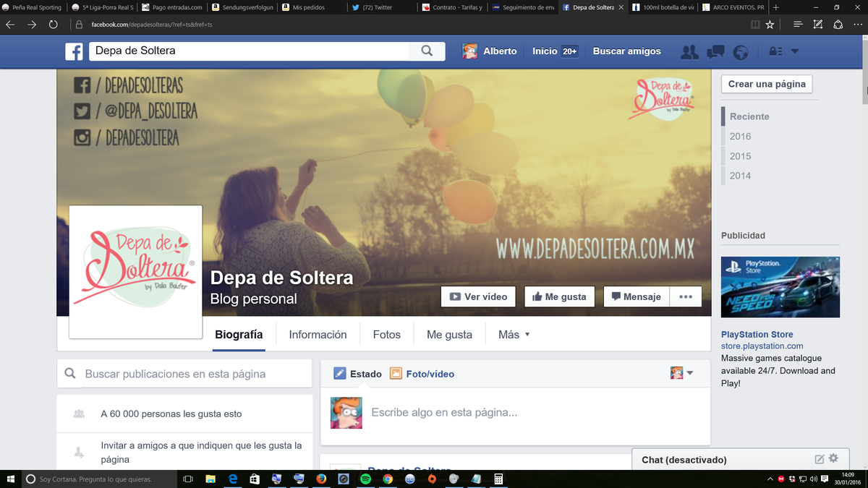Click the search magnifier button
This screenshot has width=868, height=488.
(x=427, y=51)
